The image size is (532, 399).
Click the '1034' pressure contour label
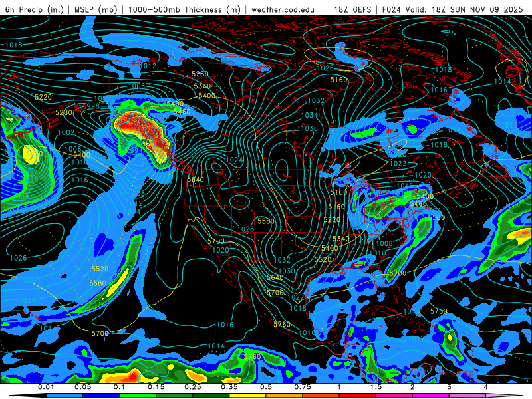309,115
